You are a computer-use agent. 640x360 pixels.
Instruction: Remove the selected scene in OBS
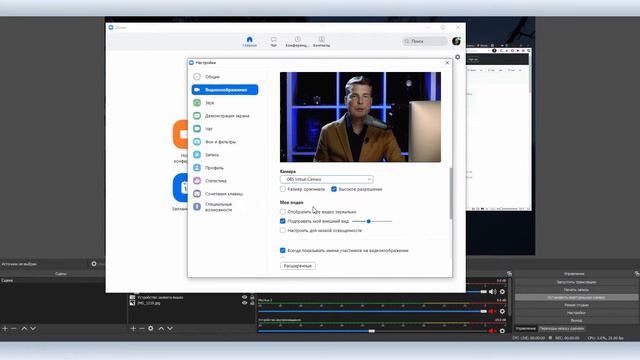(14, 329)
